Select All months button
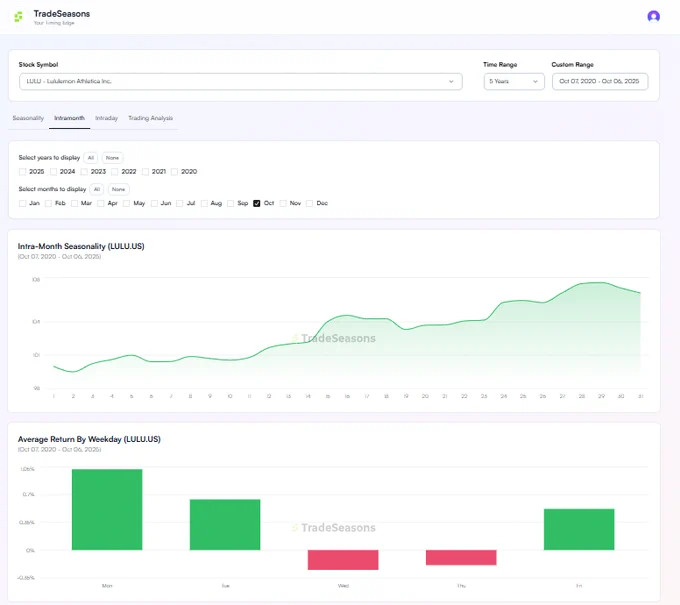Screen dimensions: 680x605 click(97, 190)
